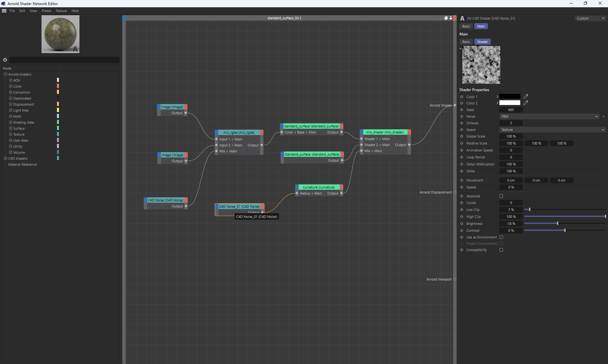Pick Color 2 with the eyedropper icon
This screenshot has height=364, width=608.
pos(526,103)
